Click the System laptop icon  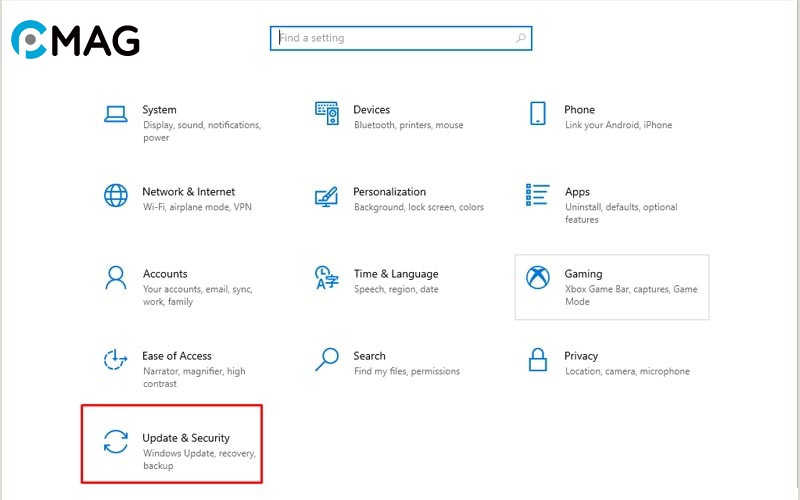click(116, 113)
